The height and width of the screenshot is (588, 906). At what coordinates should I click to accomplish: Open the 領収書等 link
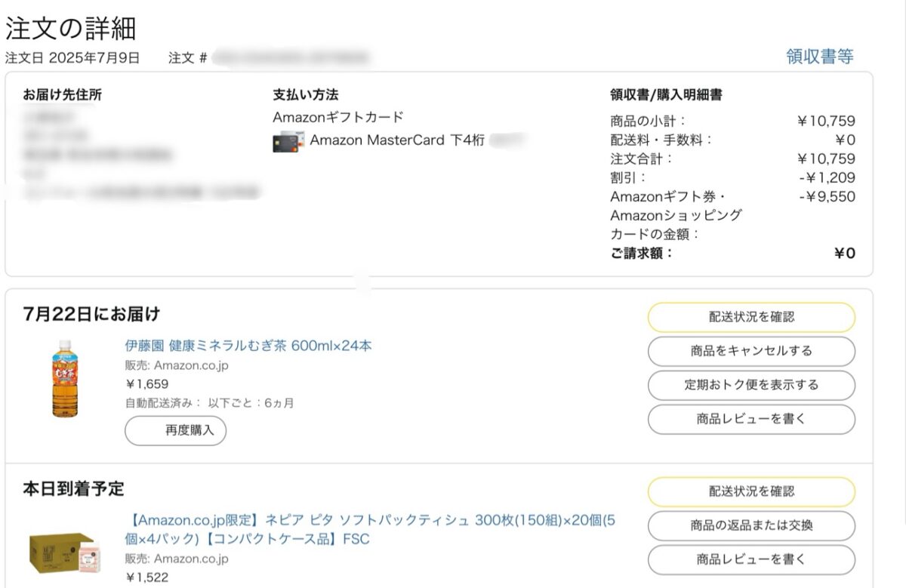click(820, 57)
